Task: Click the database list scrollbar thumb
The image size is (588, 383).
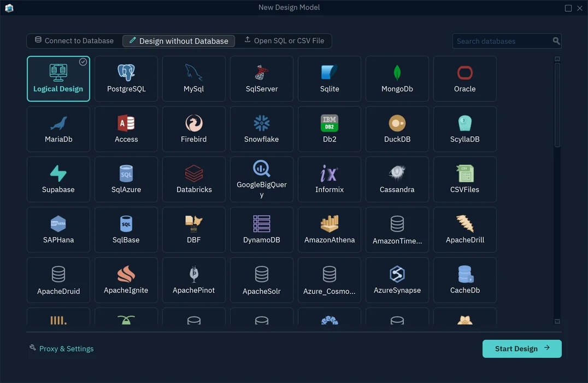Action: 557,105
